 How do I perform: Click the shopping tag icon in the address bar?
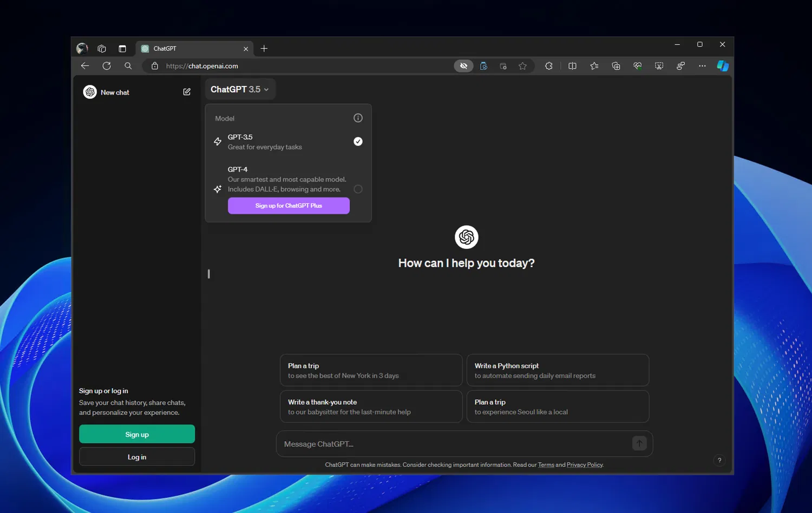(483, 66)
